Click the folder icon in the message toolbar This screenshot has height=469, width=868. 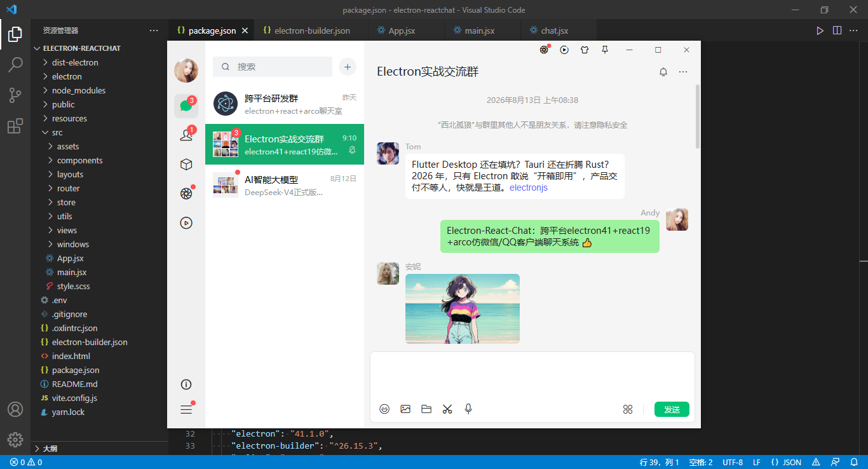coord(426,409)
